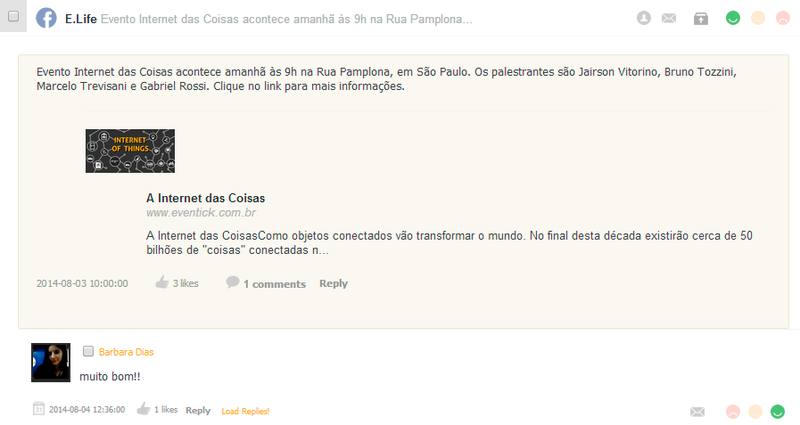Set comment sentiment to green positive smiley
This screenshot has width=800, height=425.
(x=779, y=411)
